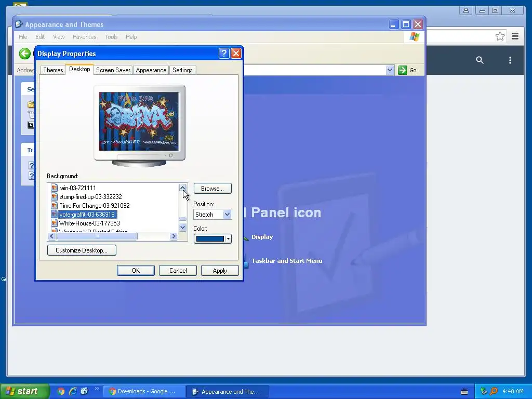Viewport: 532px width, 399px height.
Task: Click the Chrome bookmark star icon
Action: (x=500, y=36)
